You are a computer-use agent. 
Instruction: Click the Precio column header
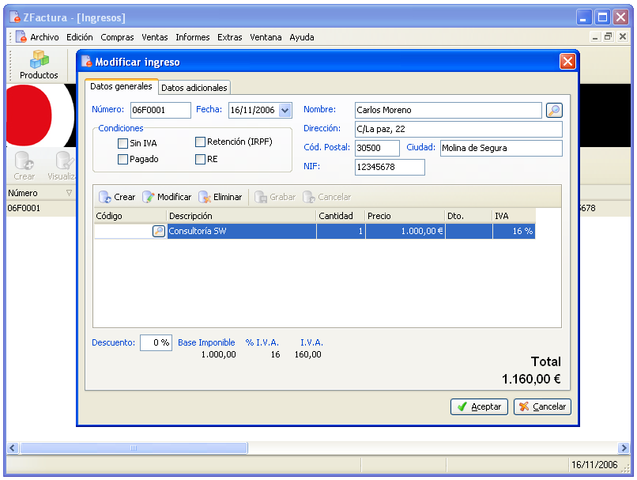coord(405,216)
